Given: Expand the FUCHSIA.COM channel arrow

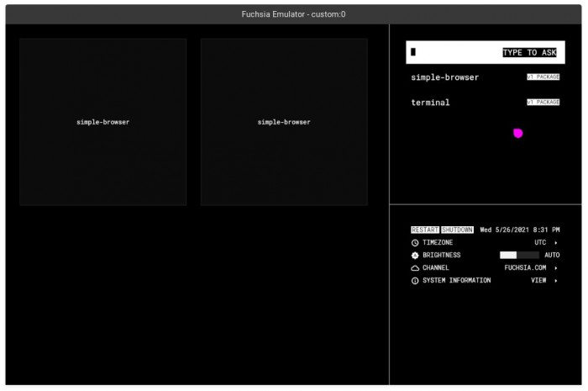Looking at the screenshot, I should coord(555,267).
